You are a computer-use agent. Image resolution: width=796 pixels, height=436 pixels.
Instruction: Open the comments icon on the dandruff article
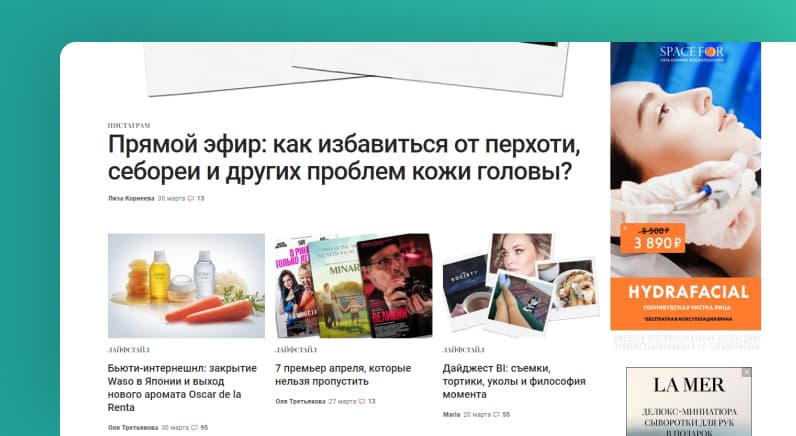point(191,198)
